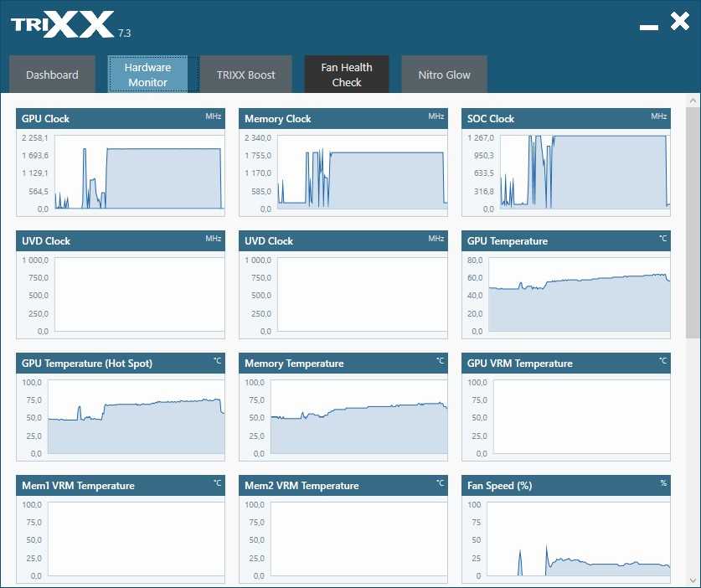Image resolution: width=701 pixels, height=588 pixels.
Task: Select the Hardware Monitor tab
Action: tap(147, 75)
